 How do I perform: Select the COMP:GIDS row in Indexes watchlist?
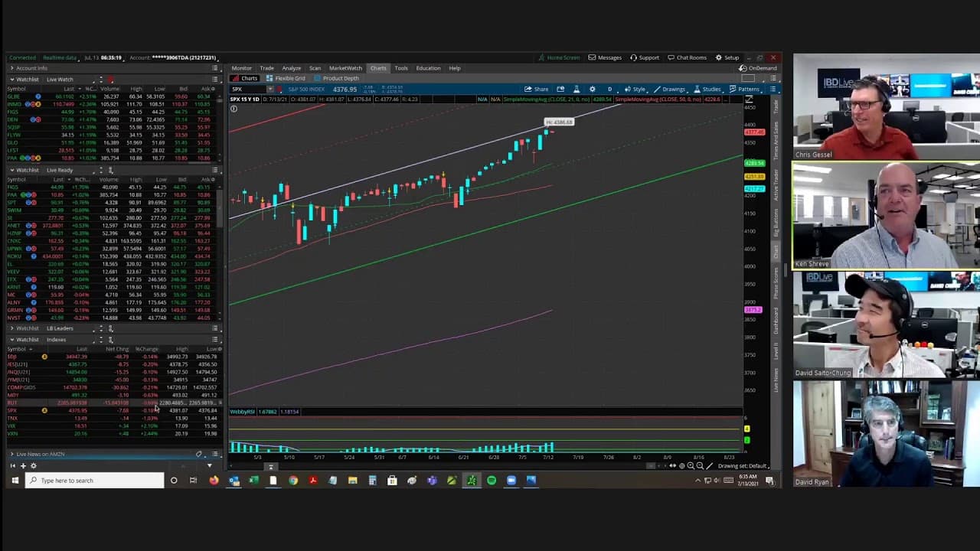click(x=113, y=387)
